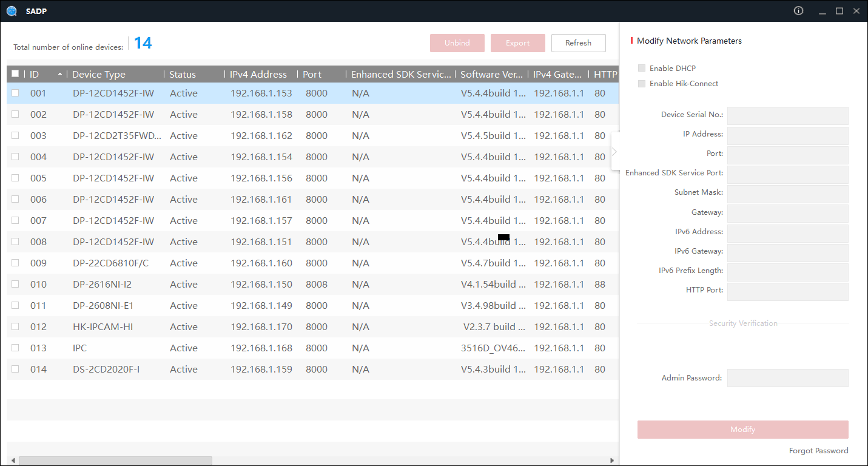Click the Export button
Image resolution: width=868 pixels, height=466 pixels.
point(518,43)
